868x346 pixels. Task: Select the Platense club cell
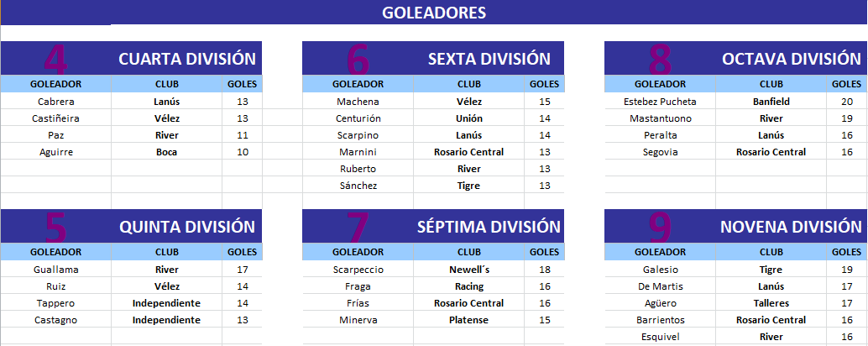pyautogui.click(x=469, y=320)
